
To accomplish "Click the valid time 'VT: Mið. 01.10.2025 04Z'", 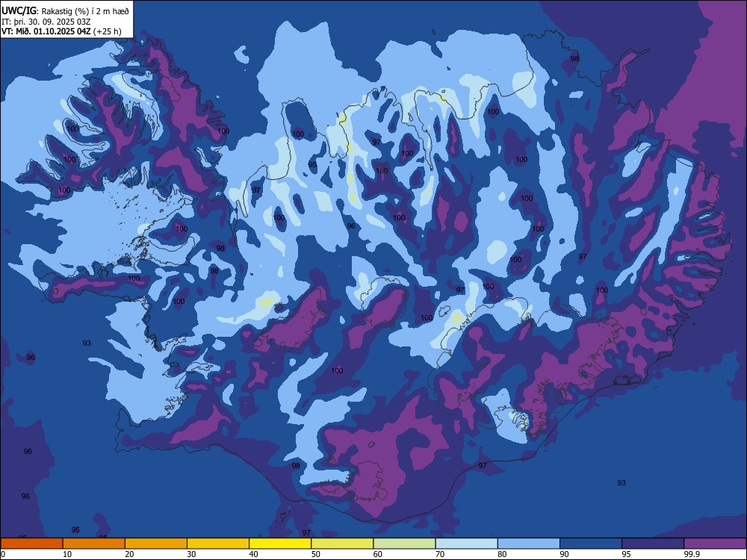I will pyautogui.click(x=46, y=31).
